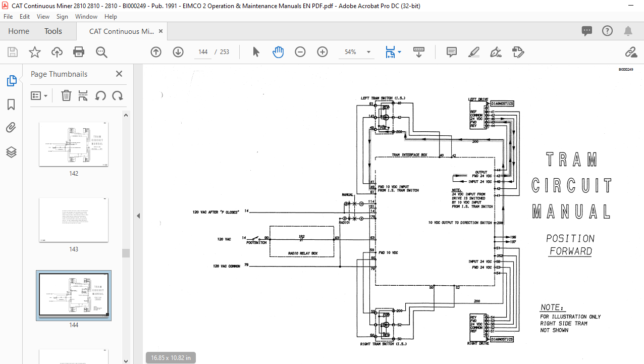Open the stamp tool

click(x=518, y=52)
